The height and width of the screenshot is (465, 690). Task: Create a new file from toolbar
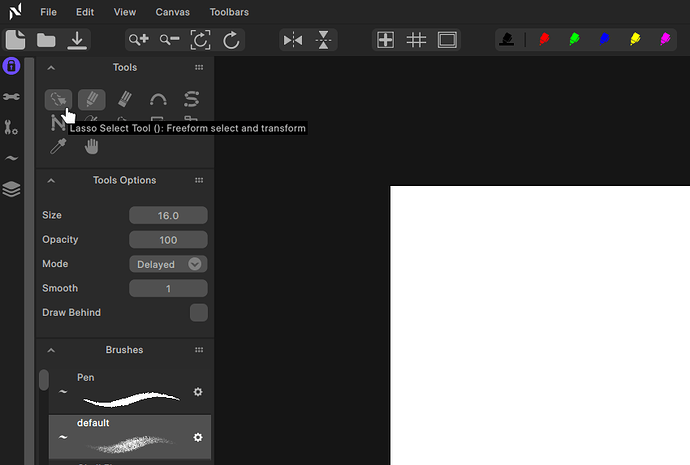(x=15, y=40)
